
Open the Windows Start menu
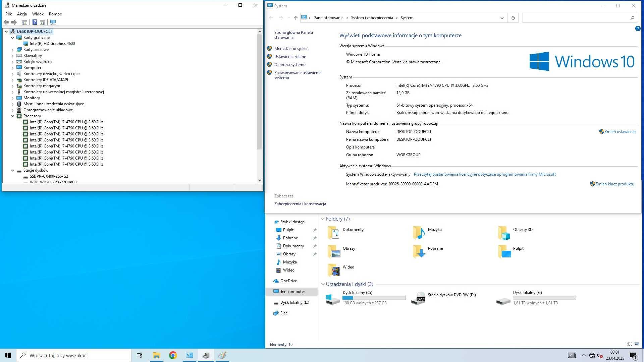coord(8,355)
